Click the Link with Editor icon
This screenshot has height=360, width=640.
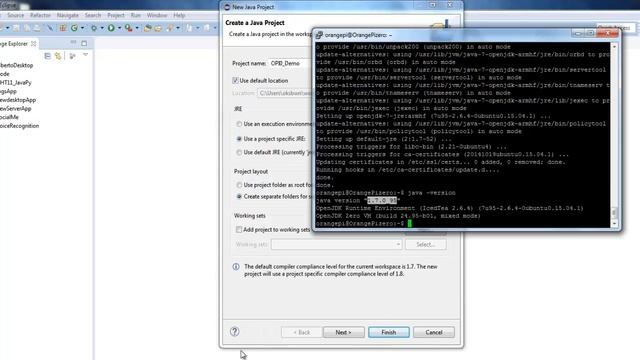coord(58,56)
